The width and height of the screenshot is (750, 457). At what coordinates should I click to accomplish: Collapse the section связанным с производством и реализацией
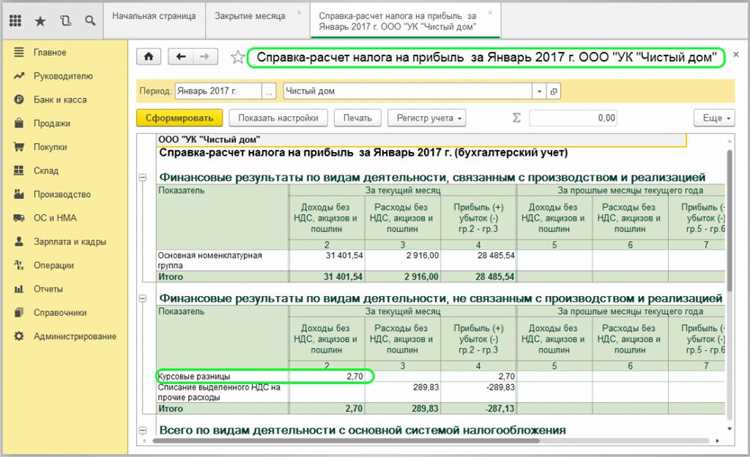143,177
